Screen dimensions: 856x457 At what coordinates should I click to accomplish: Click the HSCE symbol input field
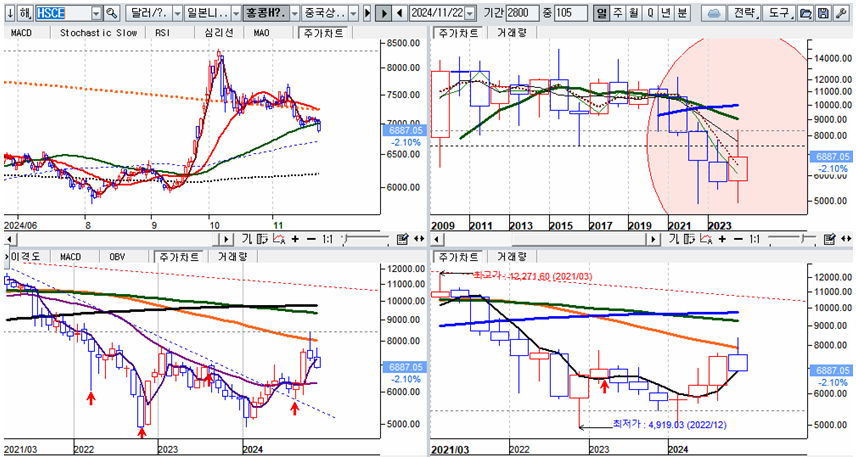click(63, 13)
